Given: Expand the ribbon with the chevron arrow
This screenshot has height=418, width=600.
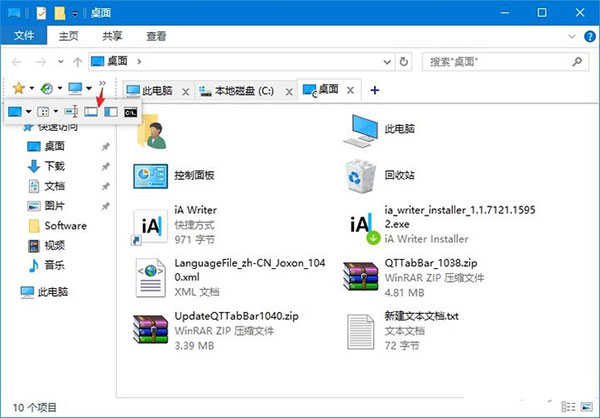Looking at the screenshot, I should [571, 36].
